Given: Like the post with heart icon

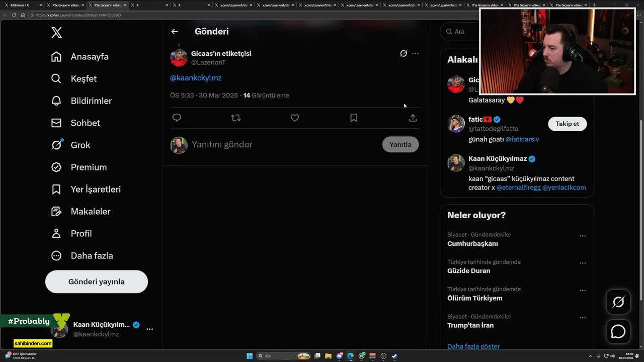Looking at the screenshot, I should click(295, 118).
